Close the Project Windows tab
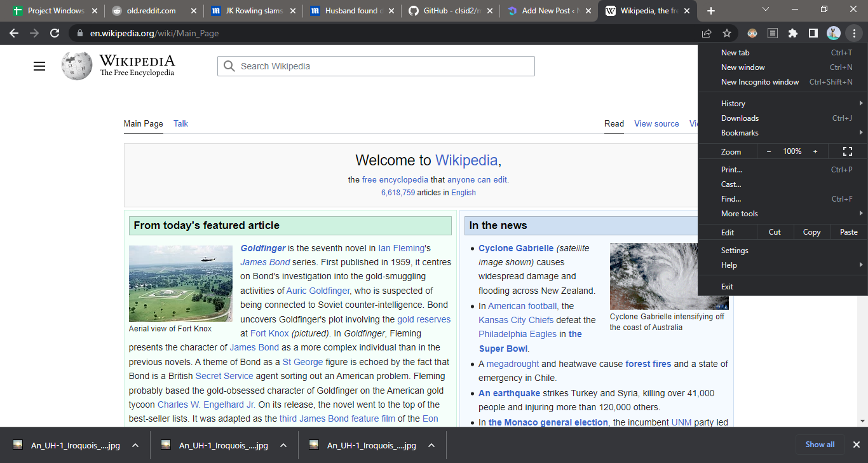The height and width of the screenshot is (463, 868). click(x=94, y=11)
